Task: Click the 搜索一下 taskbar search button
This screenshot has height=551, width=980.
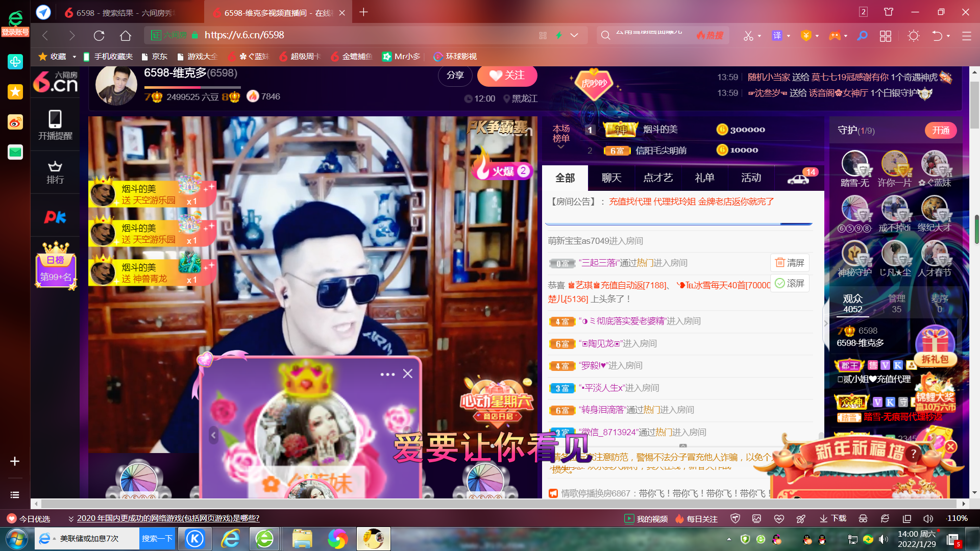Action: [x=157, y=539]
